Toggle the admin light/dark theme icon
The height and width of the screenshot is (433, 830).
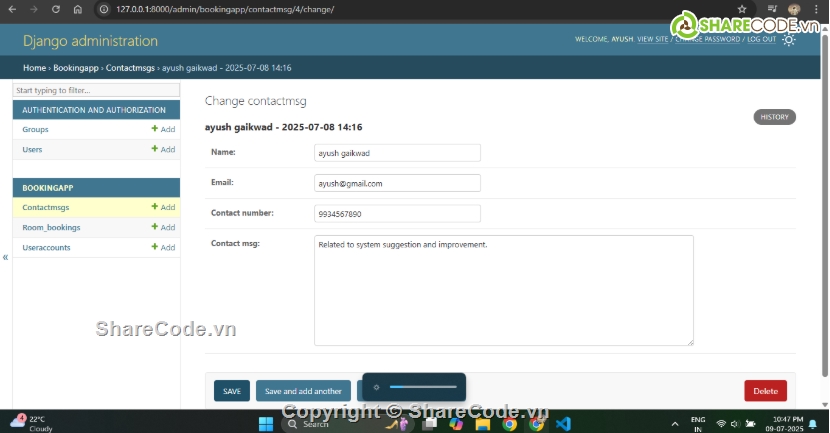pyautogui.click(x=789, y=40)
